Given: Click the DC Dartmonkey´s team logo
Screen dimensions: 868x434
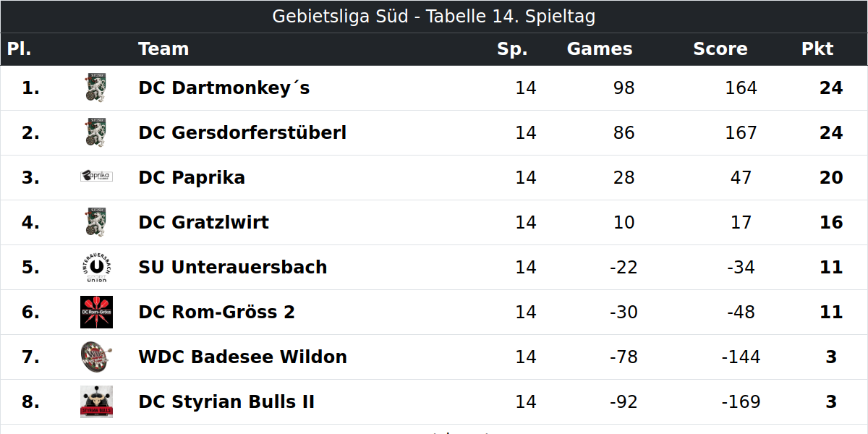Looking at the screenshot, I should point(96,88).
